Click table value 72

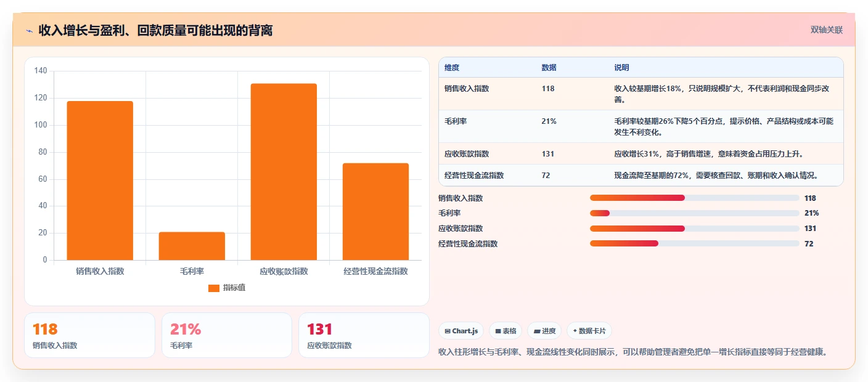(x=546, y=176)
